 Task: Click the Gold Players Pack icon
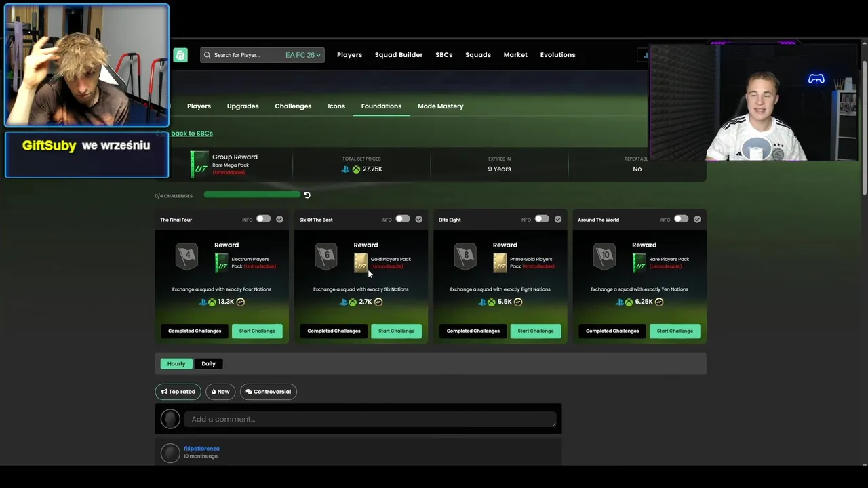[x=361, y=263]
